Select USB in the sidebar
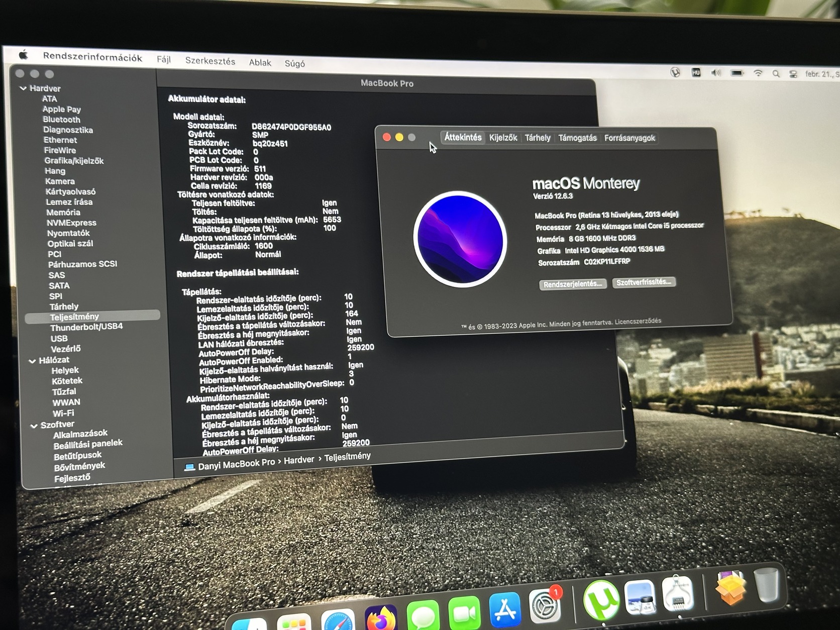 point(59,339)
